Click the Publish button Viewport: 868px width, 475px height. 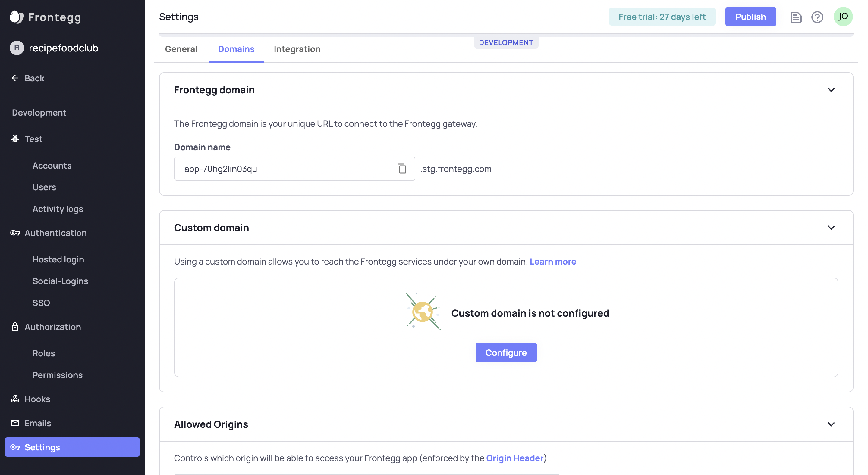(x=750, y=17)
